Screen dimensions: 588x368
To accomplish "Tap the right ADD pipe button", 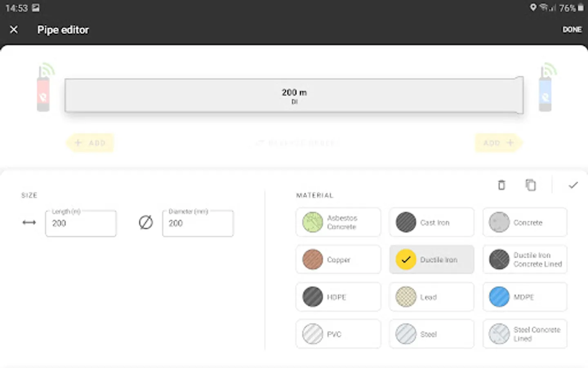I will [499, 143].
